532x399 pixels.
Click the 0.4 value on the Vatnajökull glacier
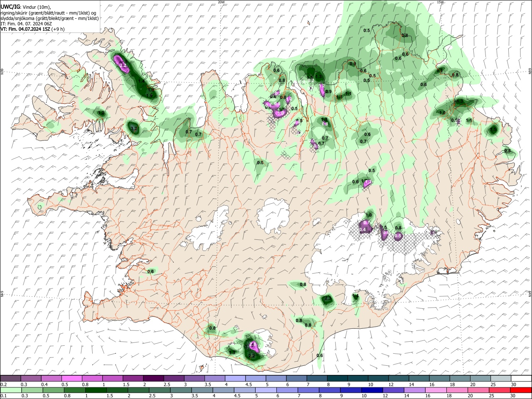point(362,230)
